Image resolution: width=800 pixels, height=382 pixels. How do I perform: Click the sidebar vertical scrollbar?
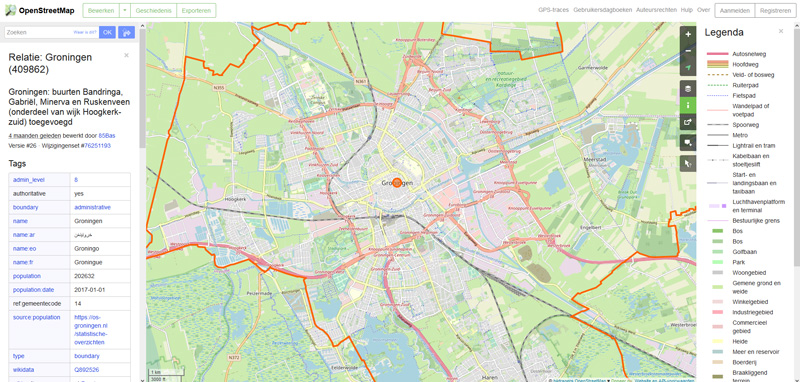[x=143, y=102]
